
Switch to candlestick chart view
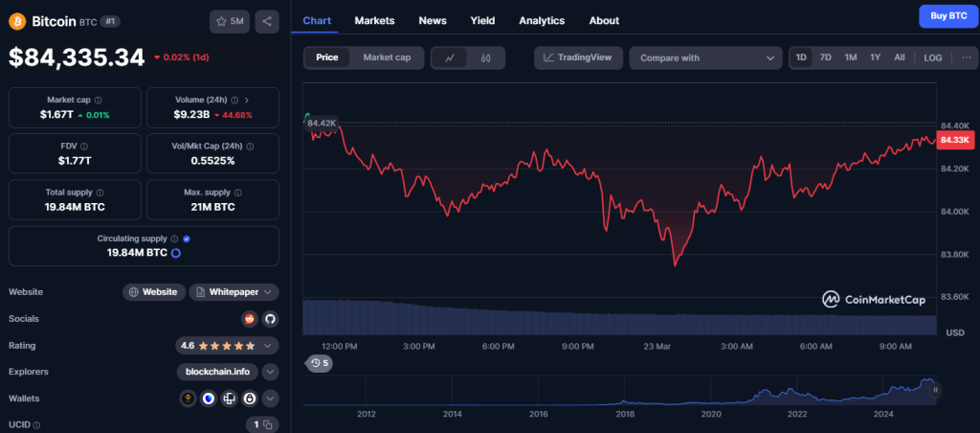click(x=486, y=58)
